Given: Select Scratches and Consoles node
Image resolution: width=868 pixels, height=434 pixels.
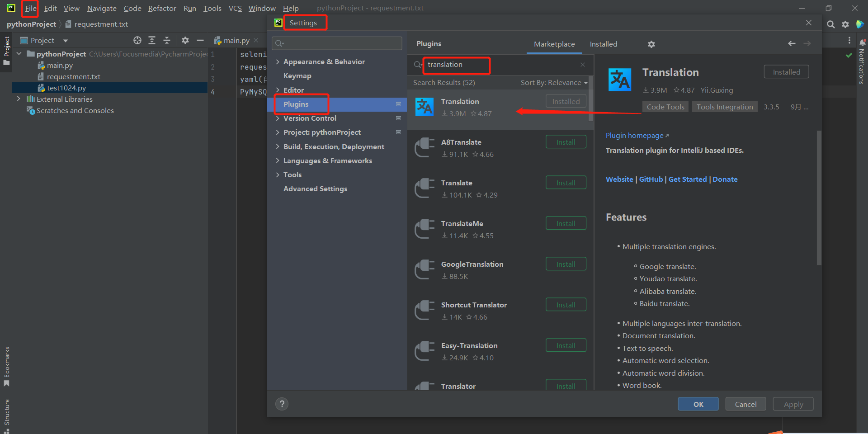Looking at the screenshot, I should 75,111.
